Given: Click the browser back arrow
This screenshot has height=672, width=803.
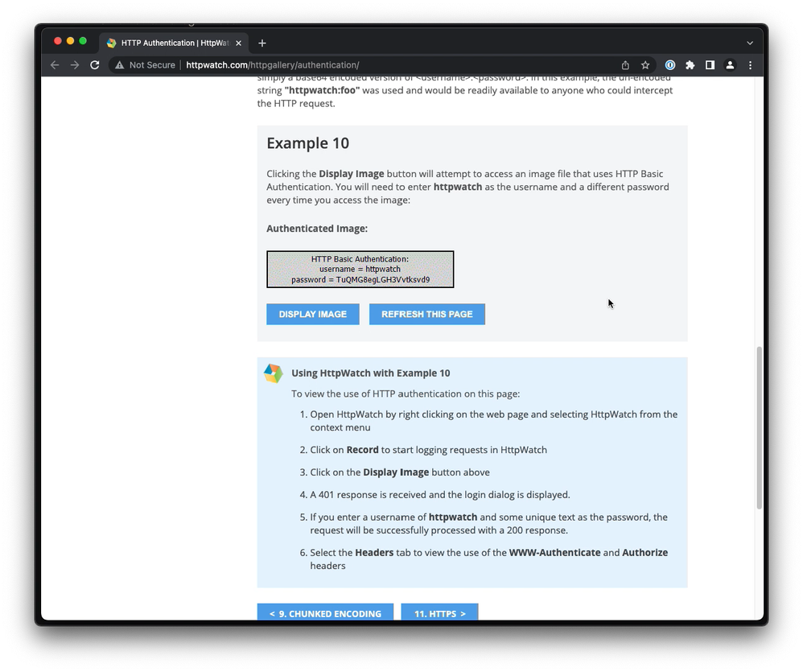Looking at the screenshot, I should tap(55, 65).
